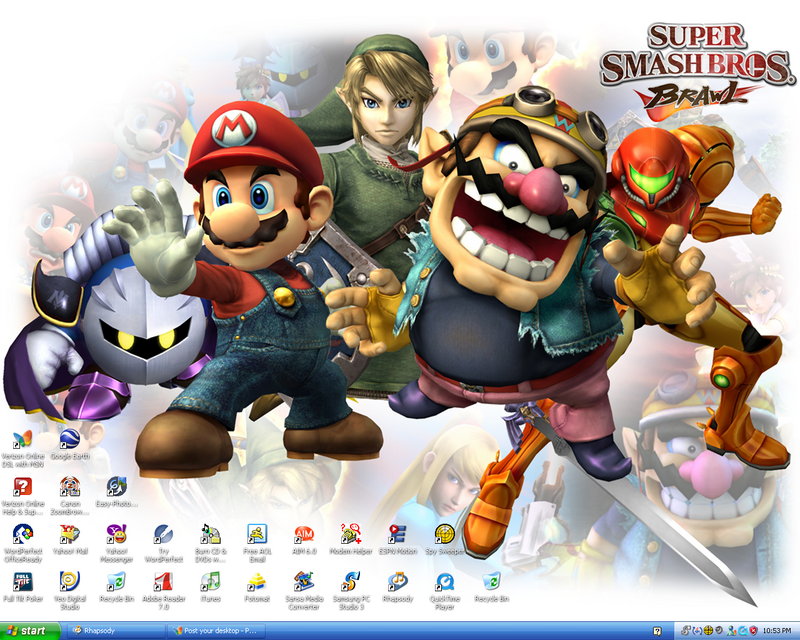This screenshot has height=640, width=800.
Task: Click the red security shield tray icon
Action: [754, 631]
